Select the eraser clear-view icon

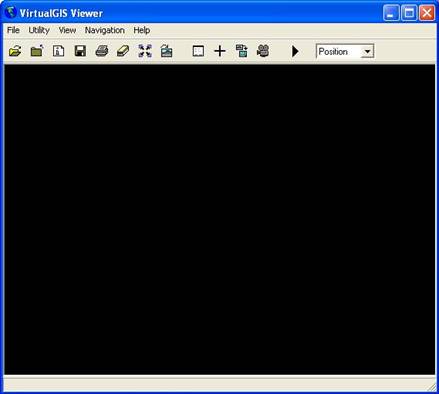pos(123,51)
